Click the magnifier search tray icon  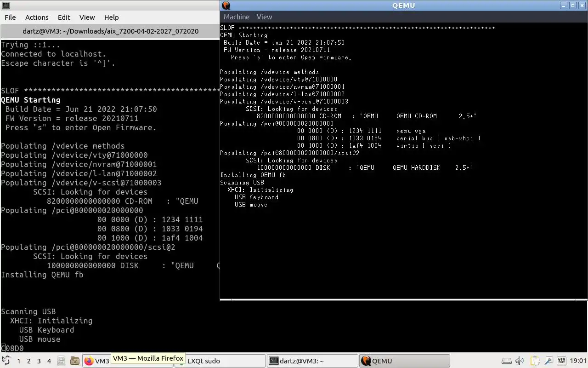click(x=548, y=361)
